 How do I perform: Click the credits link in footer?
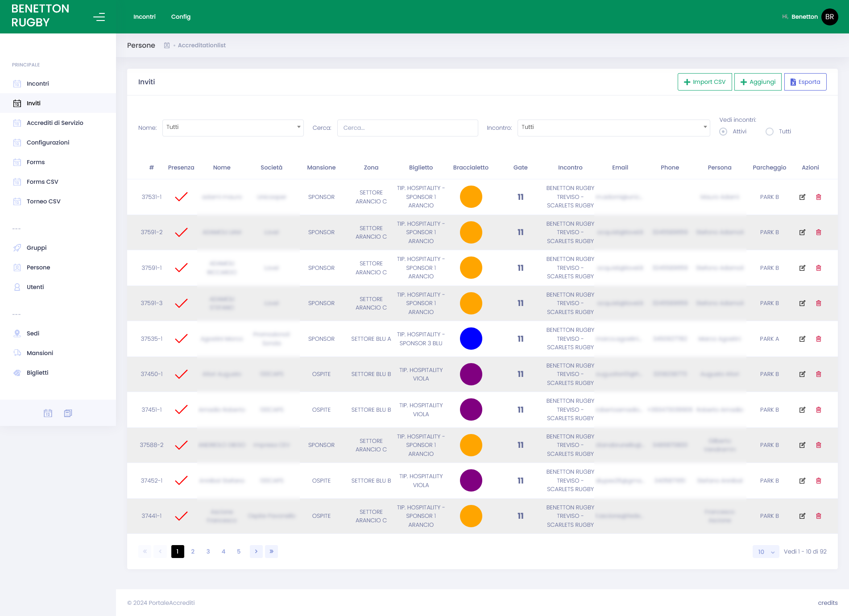(828, 603)
